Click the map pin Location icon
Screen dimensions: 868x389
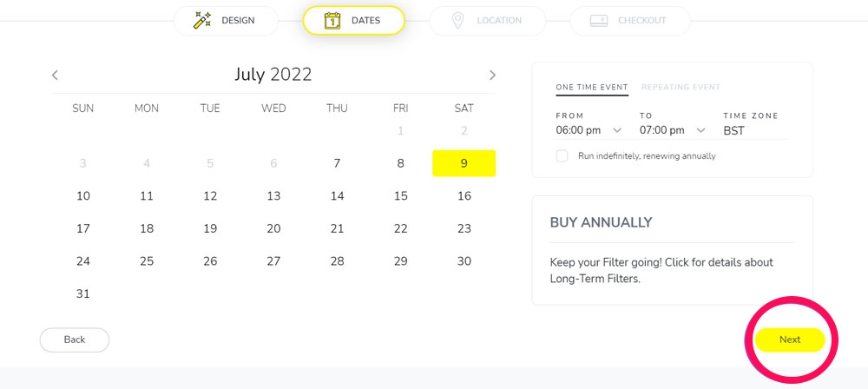click(458, 20)
